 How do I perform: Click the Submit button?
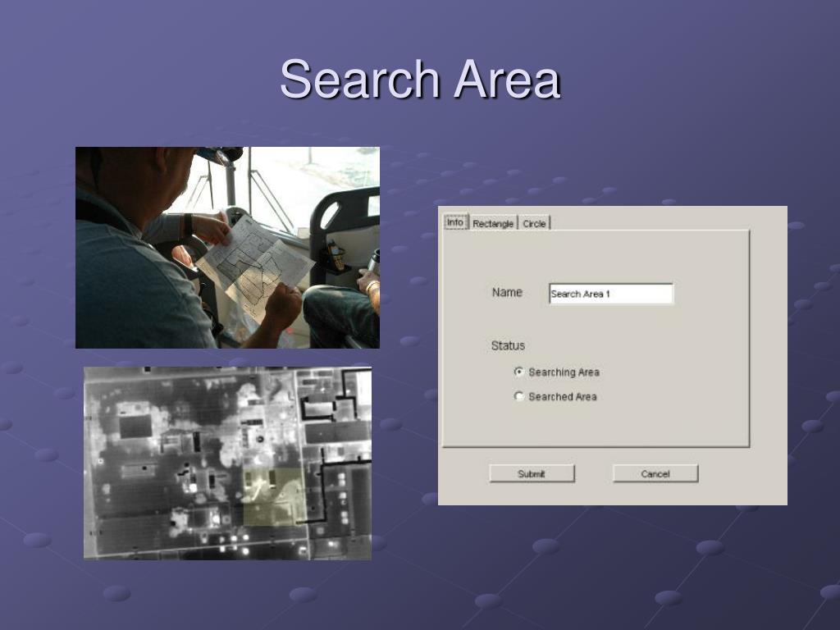point(532,473)
